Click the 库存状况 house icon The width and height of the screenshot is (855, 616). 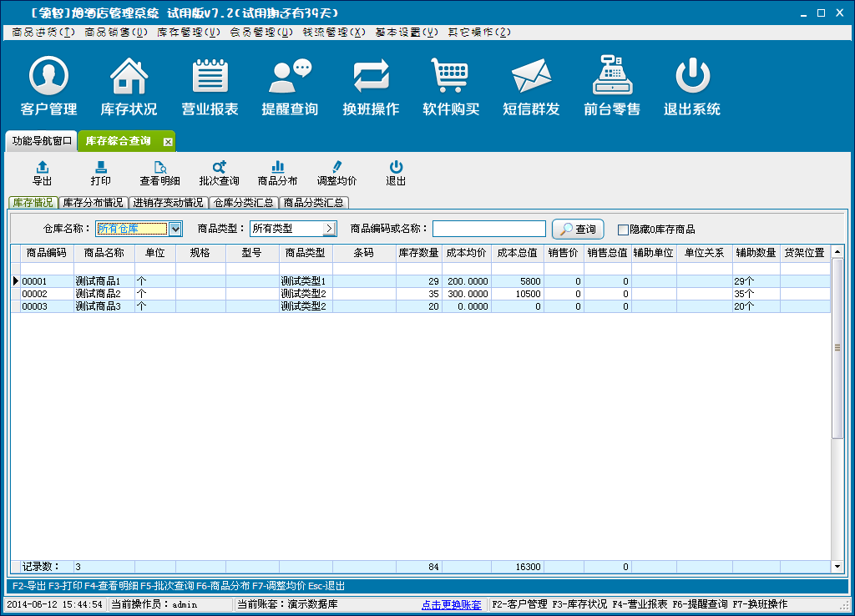129,77
